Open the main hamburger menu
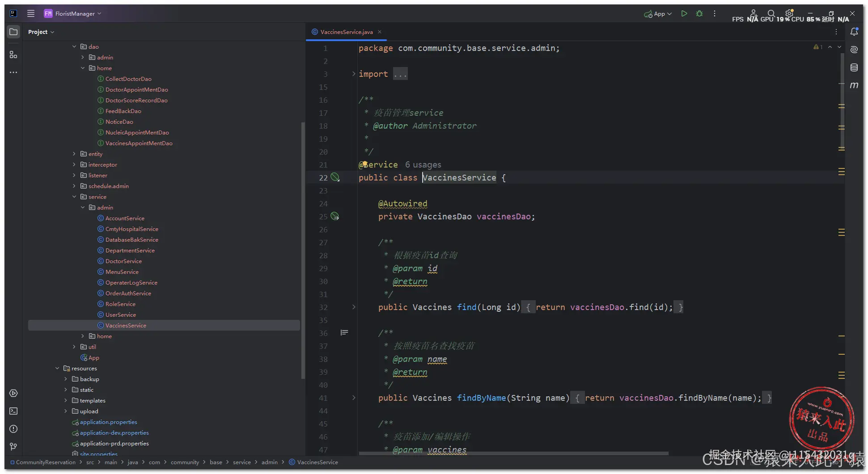Image resolution: width=868 pixels, height=474 pixels. 31,13
